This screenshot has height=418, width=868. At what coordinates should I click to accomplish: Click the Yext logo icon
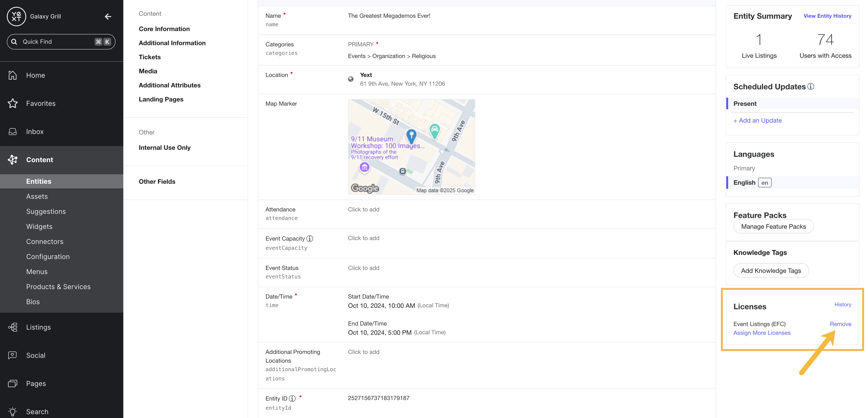[x=16, y=16]
